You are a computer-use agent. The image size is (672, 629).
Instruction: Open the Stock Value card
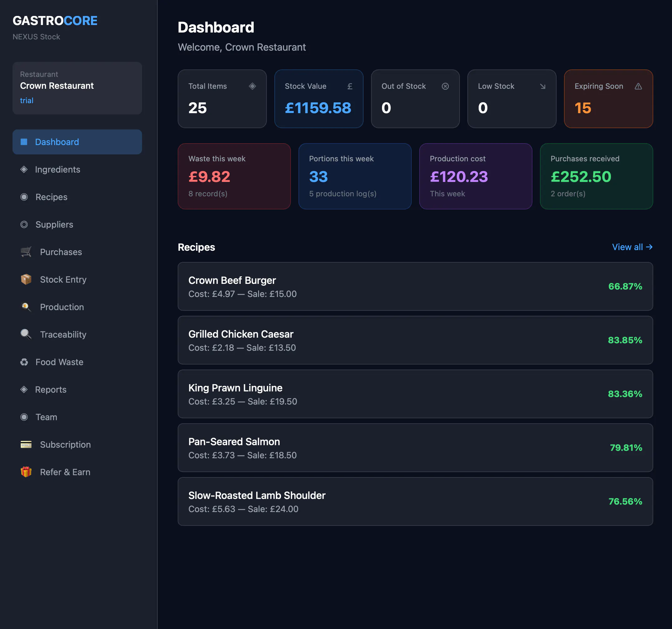tap(319, 99)
